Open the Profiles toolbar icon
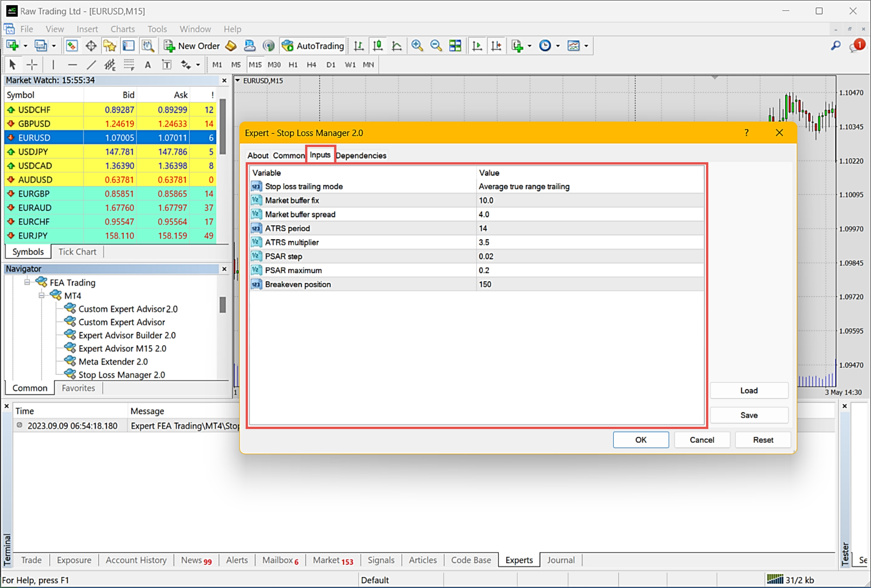Screen dimensions: 871x588 tap(41, 46)
